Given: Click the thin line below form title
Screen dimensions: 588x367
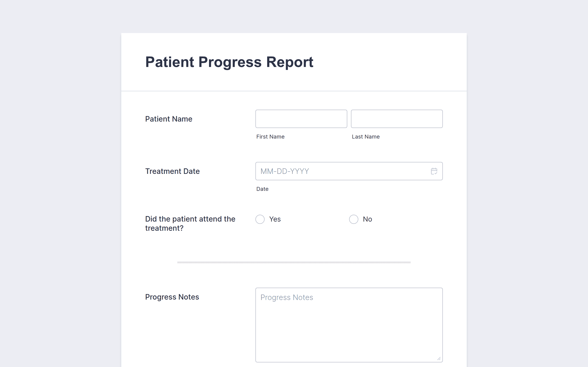Looking at the screenshot, I should click(x=294, y=91).
